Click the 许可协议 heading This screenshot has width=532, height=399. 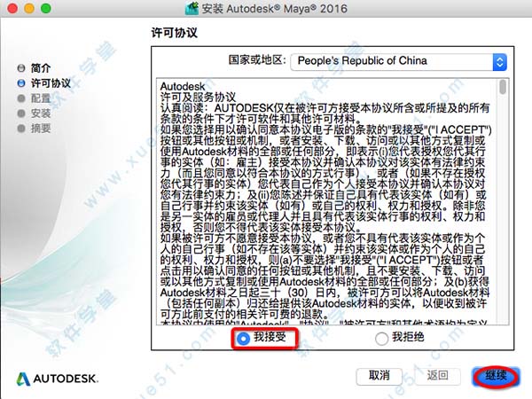pyautogui.click(x=174, y=33)
